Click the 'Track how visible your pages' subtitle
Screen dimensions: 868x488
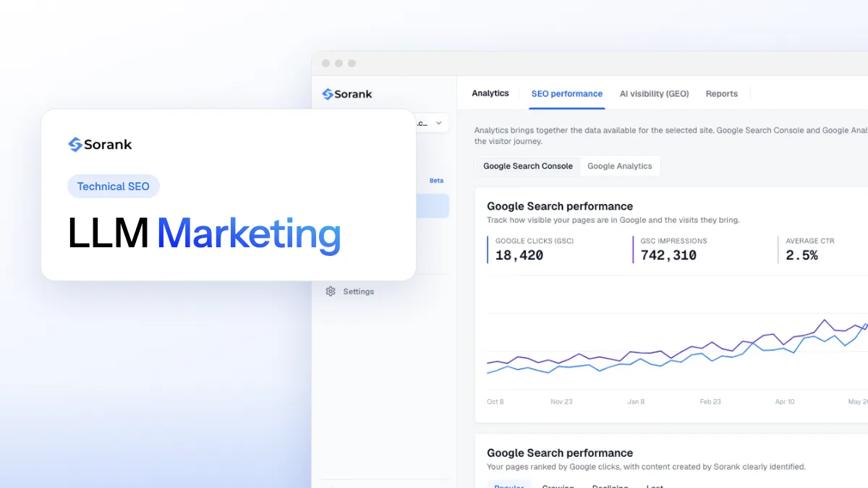(x=613, y=220)
